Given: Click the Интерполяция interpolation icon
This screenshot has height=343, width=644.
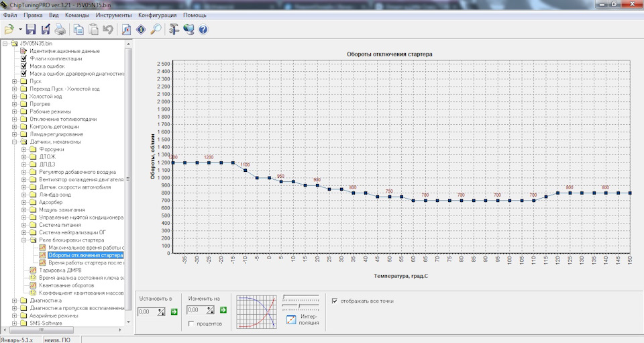Looking at the screenshot, I should 291,320.
